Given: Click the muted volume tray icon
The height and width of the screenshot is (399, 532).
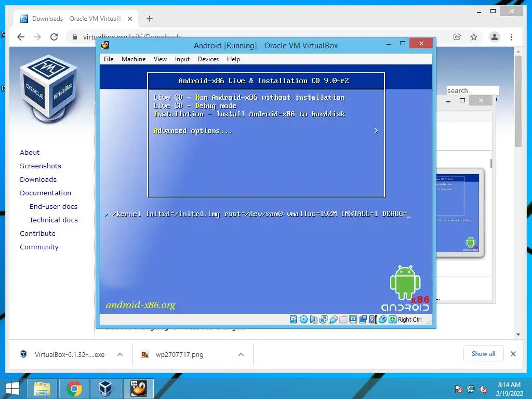Looking at the screenshot, I should tap(483, 389).
